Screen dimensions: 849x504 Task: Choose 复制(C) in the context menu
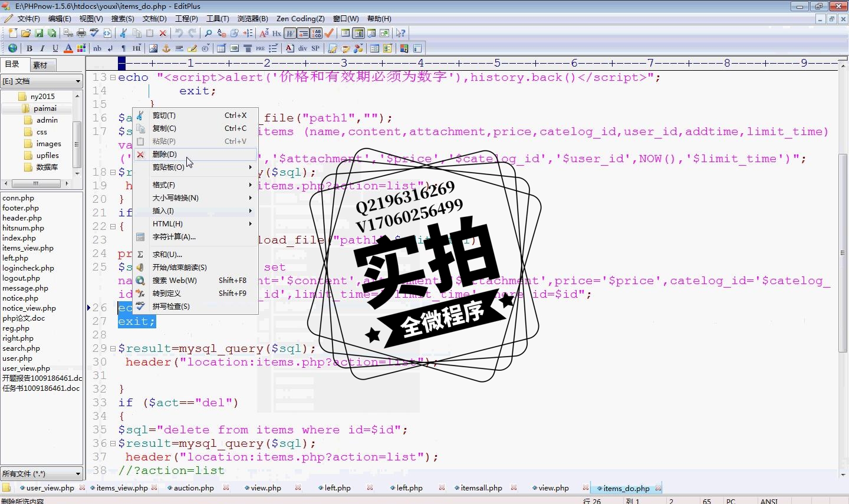197,128
